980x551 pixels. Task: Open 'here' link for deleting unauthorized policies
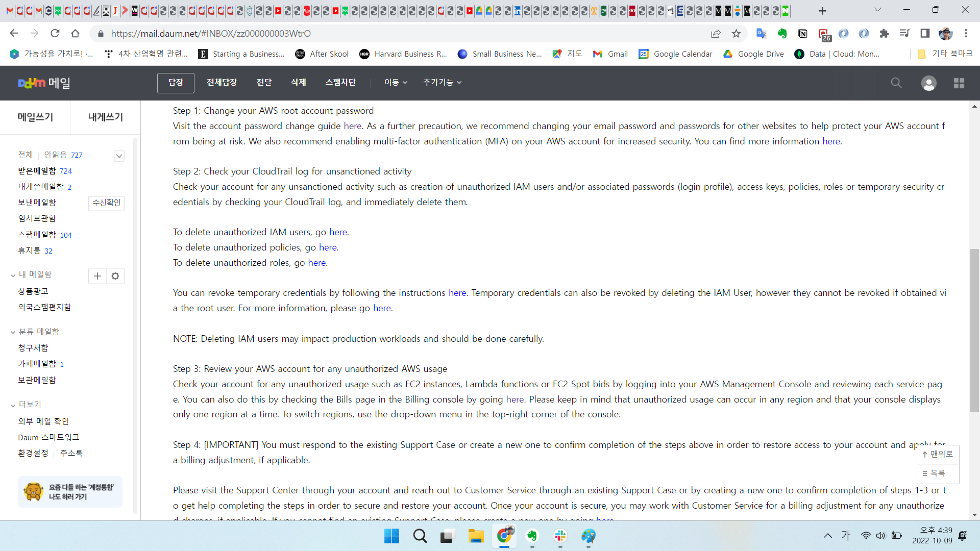(328, 247)
